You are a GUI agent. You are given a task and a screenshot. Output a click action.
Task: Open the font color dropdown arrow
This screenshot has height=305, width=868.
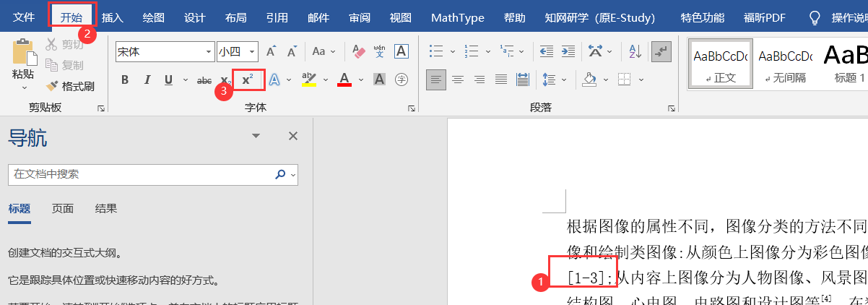click(x=361, y=80)
